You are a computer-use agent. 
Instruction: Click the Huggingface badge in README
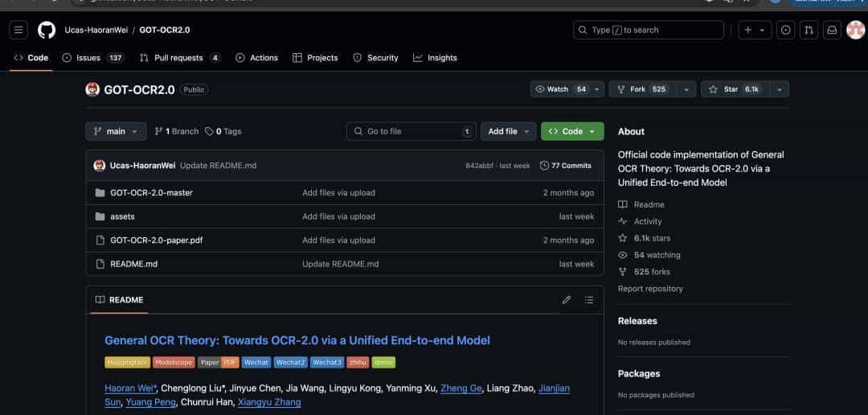coord(127,363)
